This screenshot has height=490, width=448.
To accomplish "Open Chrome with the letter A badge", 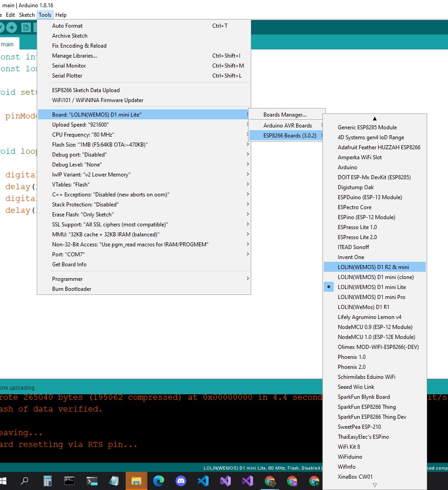I will click(292, 480).
